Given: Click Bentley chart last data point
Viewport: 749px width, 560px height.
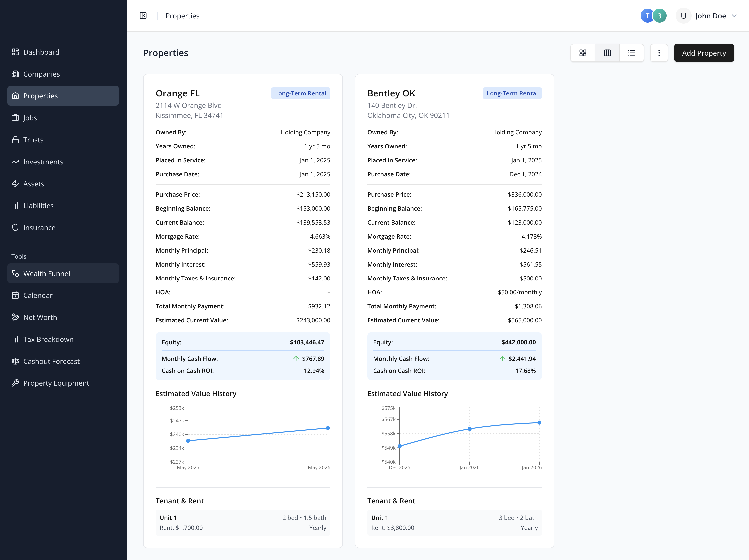Looking at the screenshot, I should pyautogui.click(x=539, y=423).
